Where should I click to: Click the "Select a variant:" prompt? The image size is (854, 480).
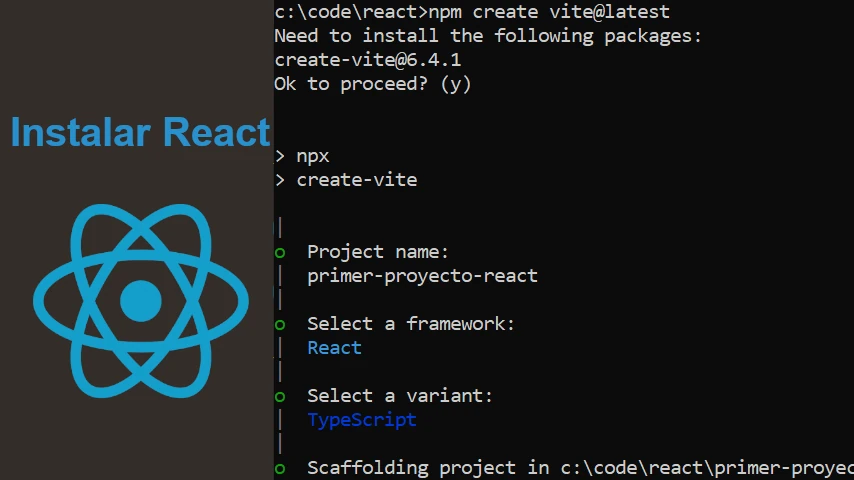400,396
